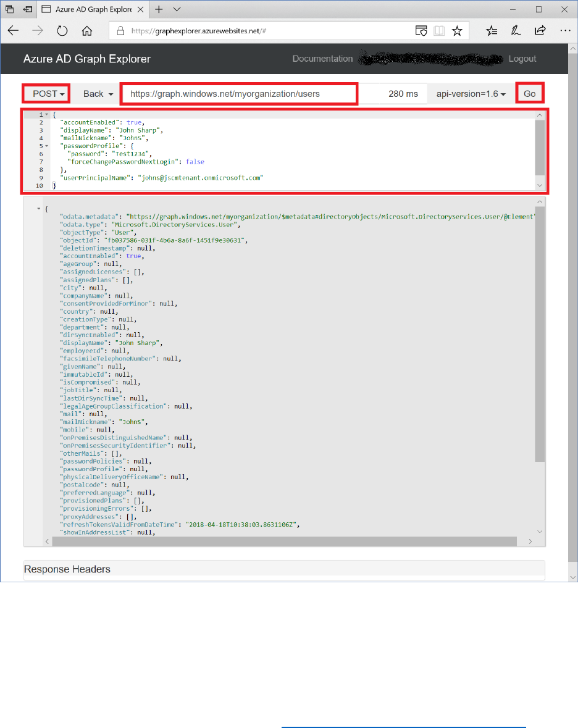The image size is (578, 728).
Task: Click the page scrollbar down arrow
Action: (573, 577)
